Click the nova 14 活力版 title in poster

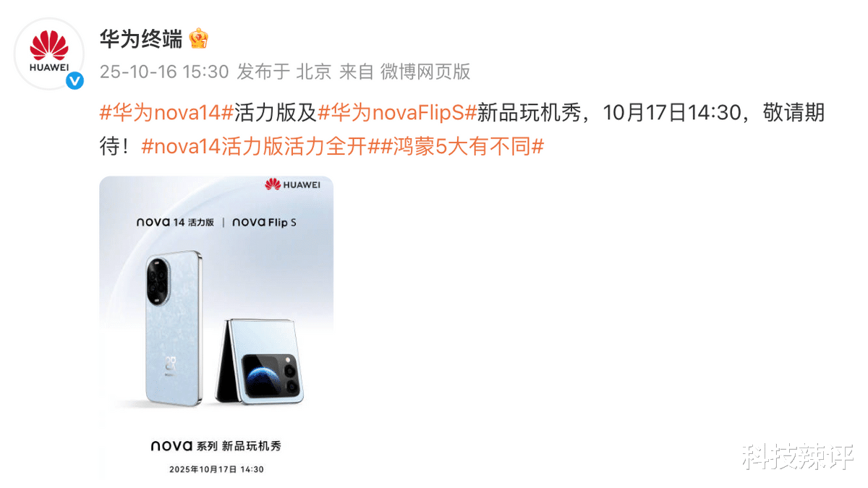pyautogui.click(x=176, y=223)
